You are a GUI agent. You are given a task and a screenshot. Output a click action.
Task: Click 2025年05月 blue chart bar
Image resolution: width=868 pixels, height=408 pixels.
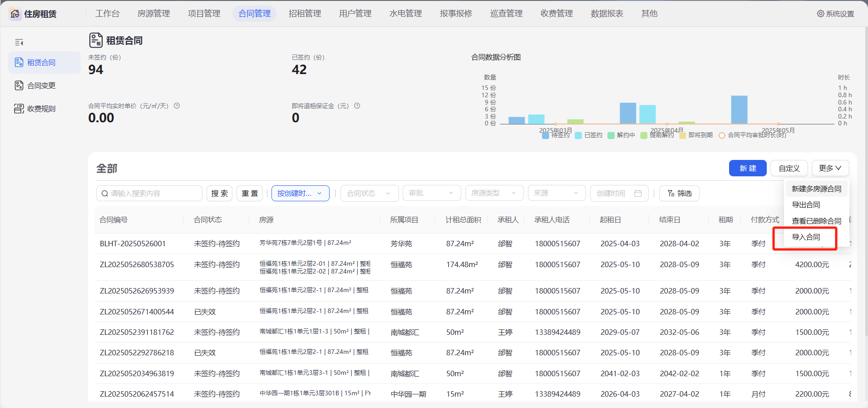click(x=739, y=109)
